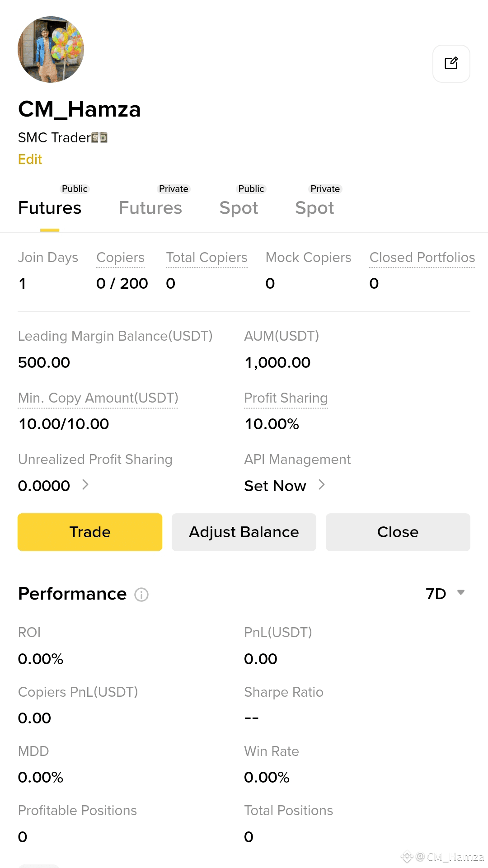Image resolution: width=488 pixels, height=868 pixels.
Task: Click the Close portfolio button
Action: [398, 532]
